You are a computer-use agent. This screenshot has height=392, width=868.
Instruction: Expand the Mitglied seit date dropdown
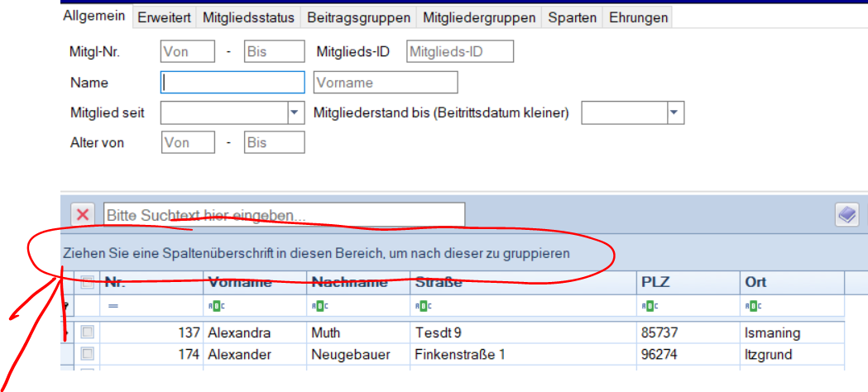(295, 112)
